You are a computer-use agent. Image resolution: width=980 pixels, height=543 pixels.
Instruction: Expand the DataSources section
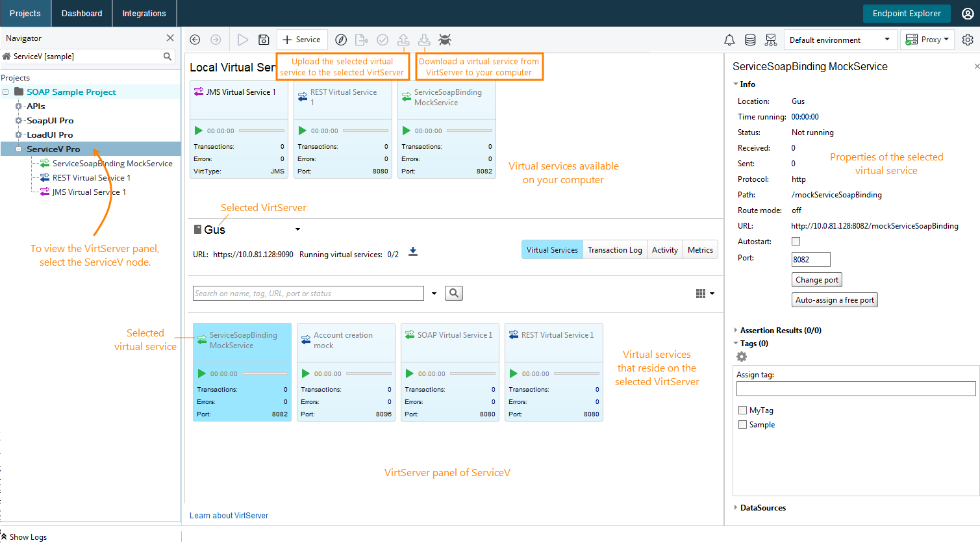click(736, 508)
